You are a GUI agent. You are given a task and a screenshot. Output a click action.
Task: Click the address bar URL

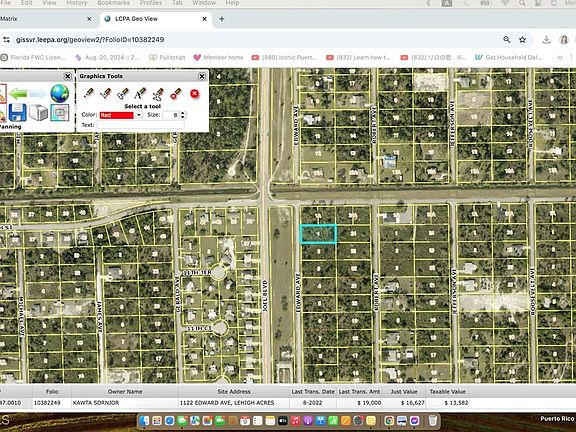[x=90, y=40]
